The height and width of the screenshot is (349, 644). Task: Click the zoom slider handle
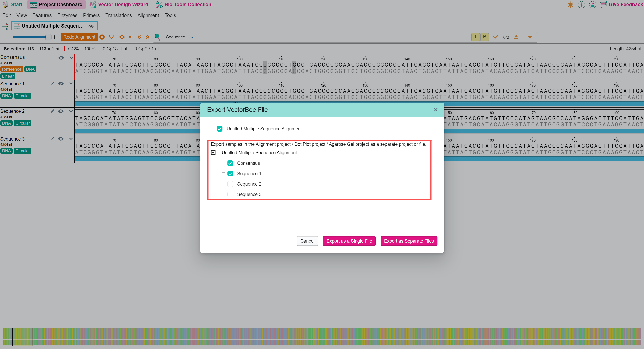click(x=48, y=37)
